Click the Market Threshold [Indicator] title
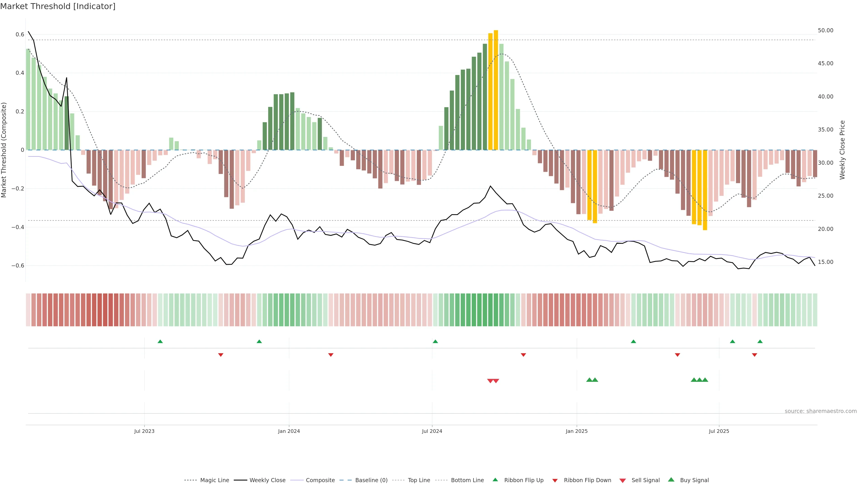 coord(58,6)
